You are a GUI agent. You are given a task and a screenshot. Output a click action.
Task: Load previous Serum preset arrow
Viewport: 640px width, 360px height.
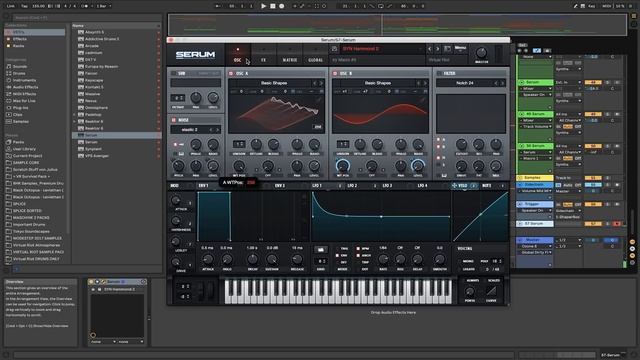click(430, 49)
